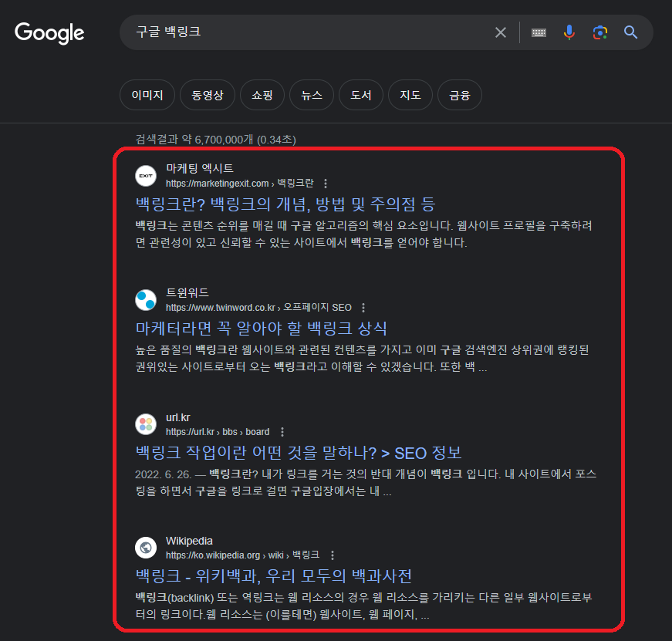Switch to the 뉴스 search tab
672x641 pixels.
pyautogui.click(x=311, y=95)
